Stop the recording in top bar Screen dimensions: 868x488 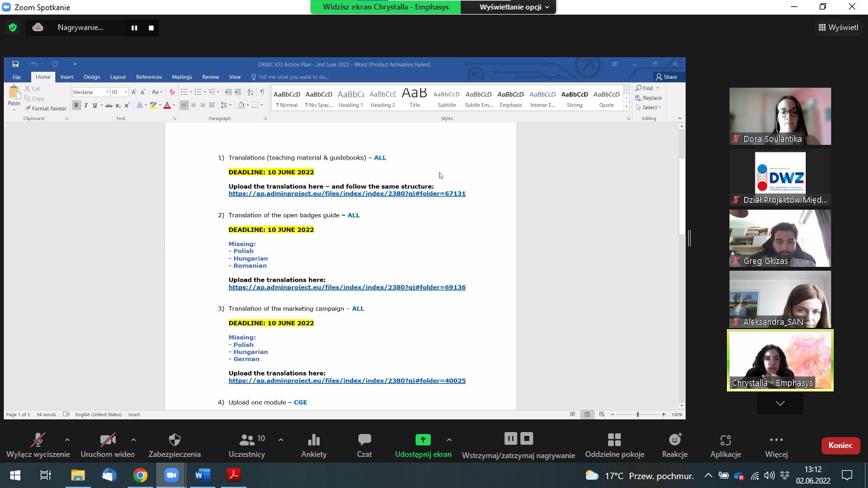(151, 28)
